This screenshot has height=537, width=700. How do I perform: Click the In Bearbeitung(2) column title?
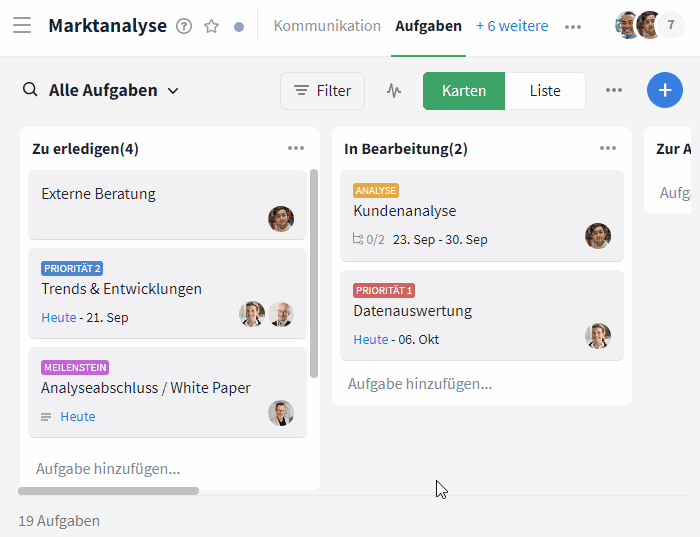(406, 149)
